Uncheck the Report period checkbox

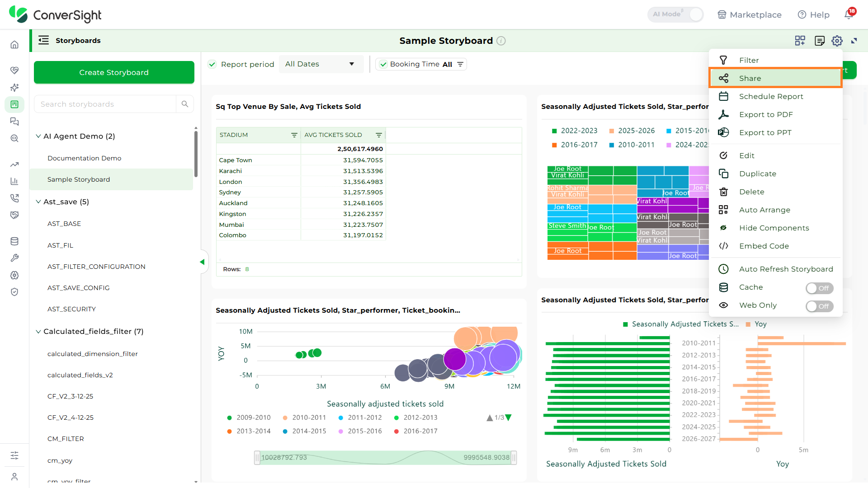pyautogui.click(x=212, y=64)
